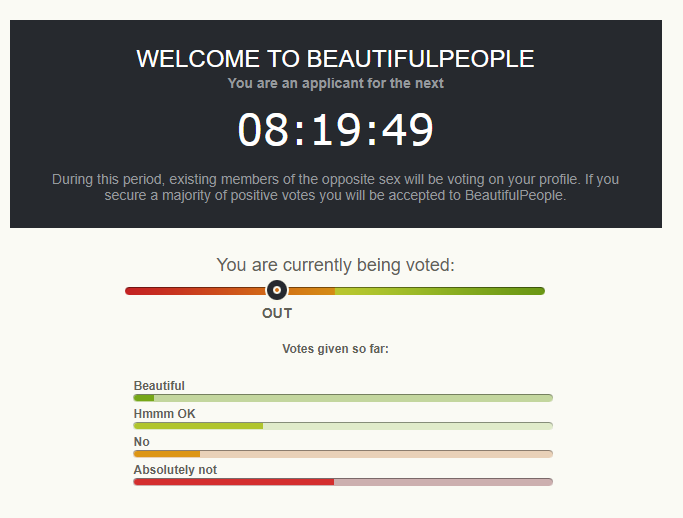683x518 pixels.
Task: Click the circular indicator knob on voting meter
Action: coord(277,291)
